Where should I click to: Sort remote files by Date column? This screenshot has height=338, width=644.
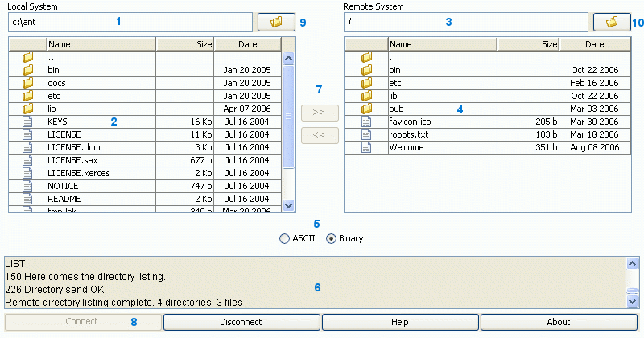click(x=594, y=44)
